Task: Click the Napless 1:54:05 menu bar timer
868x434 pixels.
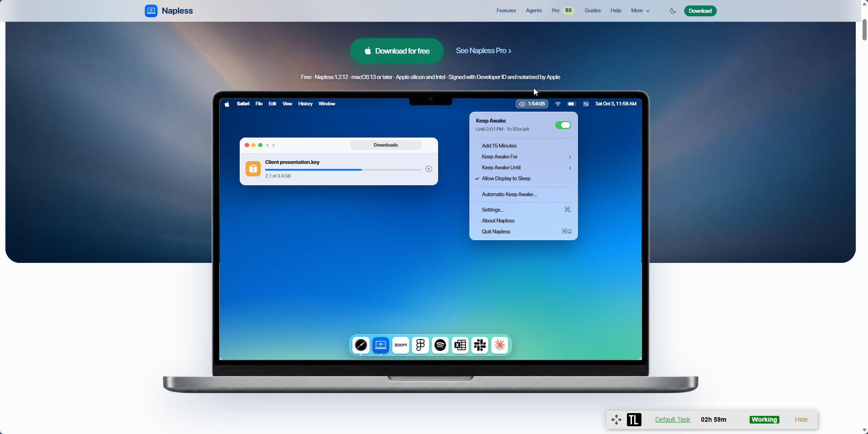Action: click(x=532, y=104)
